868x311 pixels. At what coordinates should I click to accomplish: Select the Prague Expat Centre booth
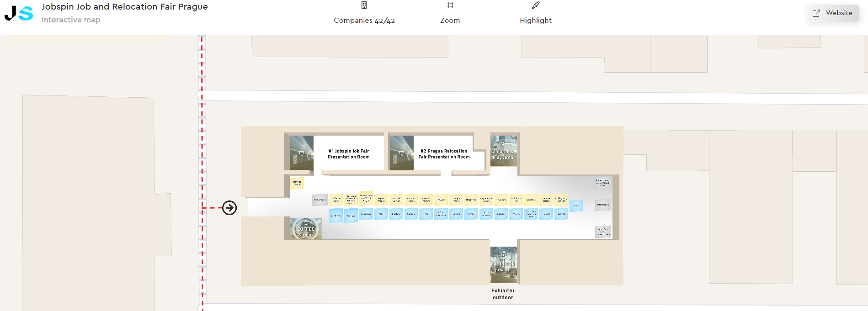coord(486,200)
